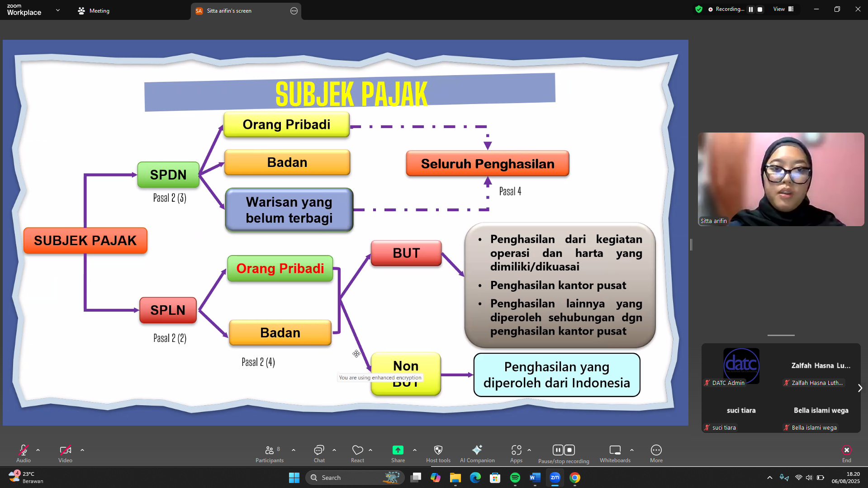Screen dimensions: 868x488
Task: Click the Share screen icon
Action: coord(398,450)
